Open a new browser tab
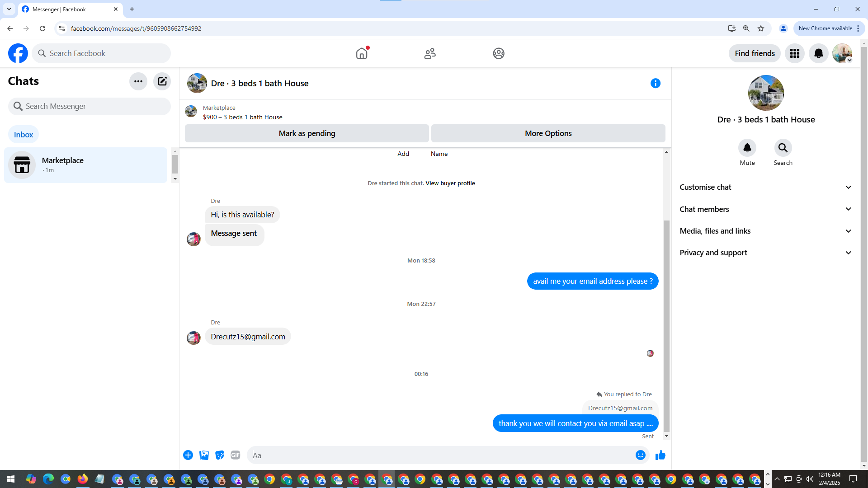 [132, 9]
